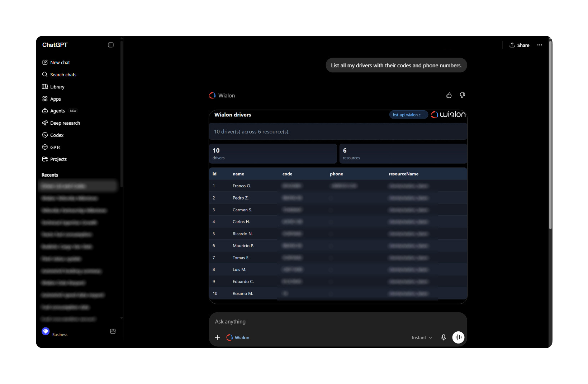The width and height of the screenshot is (588, 384).
Task: Start voice mode with the waveform button
Action: point(458,337)
